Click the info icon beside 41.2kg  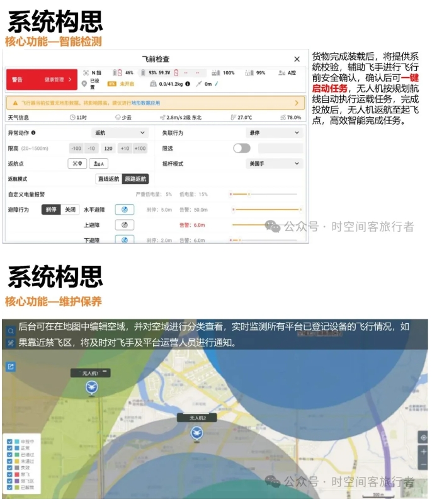[188, 84]
